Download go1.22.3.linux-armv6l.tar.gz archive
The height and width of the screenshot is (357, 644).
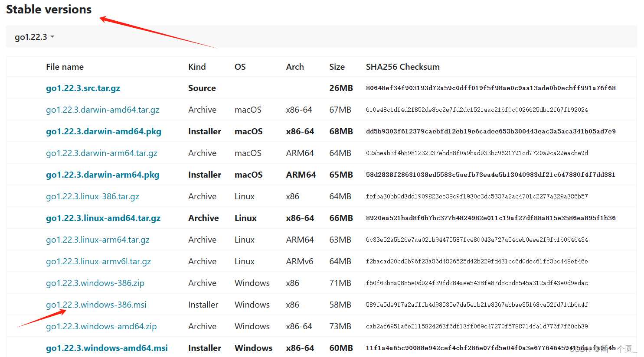(98, 261)
